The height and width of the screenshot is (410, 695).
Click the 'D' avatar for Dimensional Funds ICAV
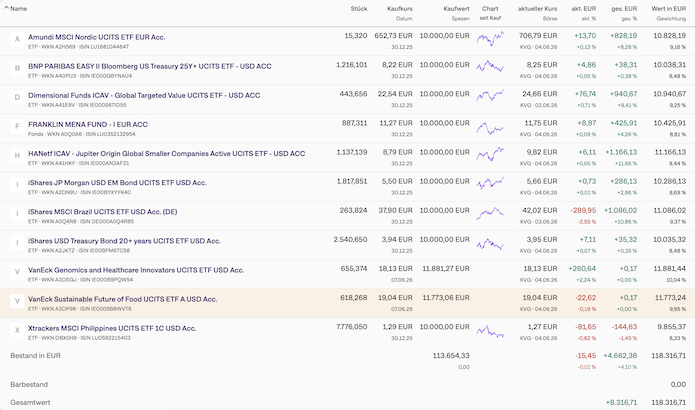coord(17,98)
